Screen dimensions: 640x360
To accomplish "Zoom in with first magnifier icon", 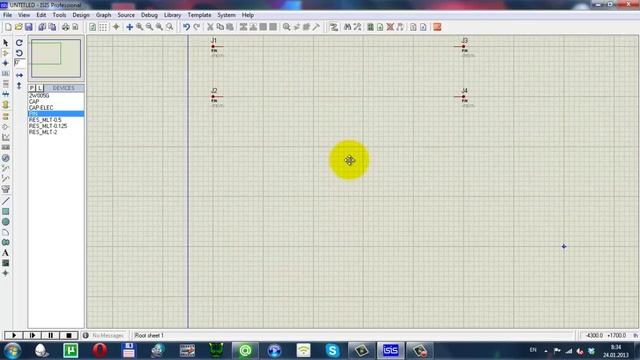I will point(140,27).
